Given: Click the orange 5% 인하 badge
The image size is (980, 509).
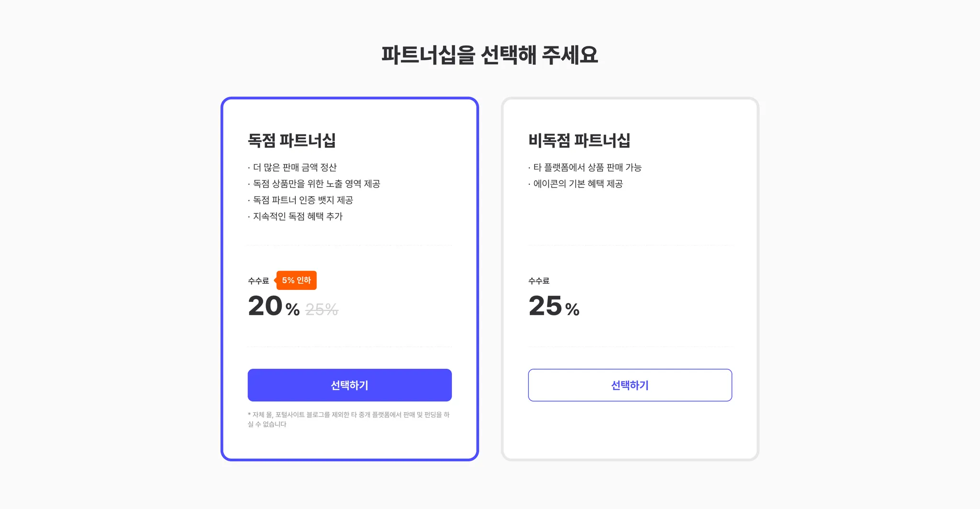Looking at the screenshot, I should [x=296, y=280].
